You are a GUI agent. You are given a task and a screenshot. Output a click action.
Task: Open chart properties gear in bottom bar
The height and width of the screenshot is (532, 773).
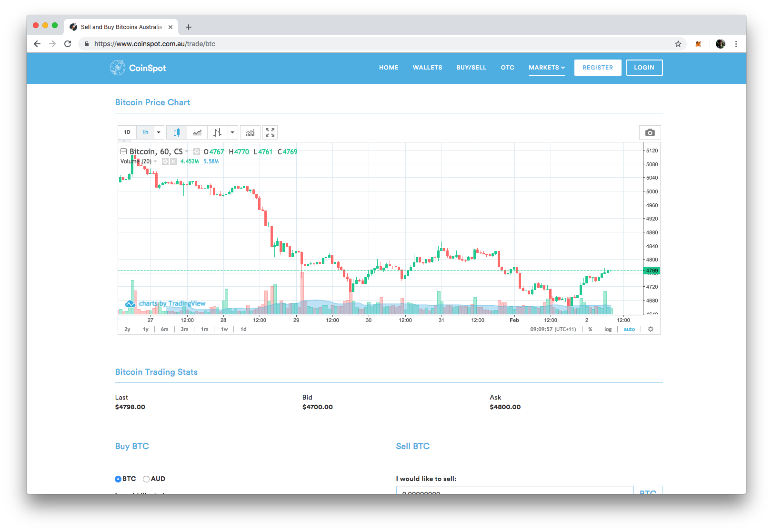pyautogui.click(x=651, y=329)
